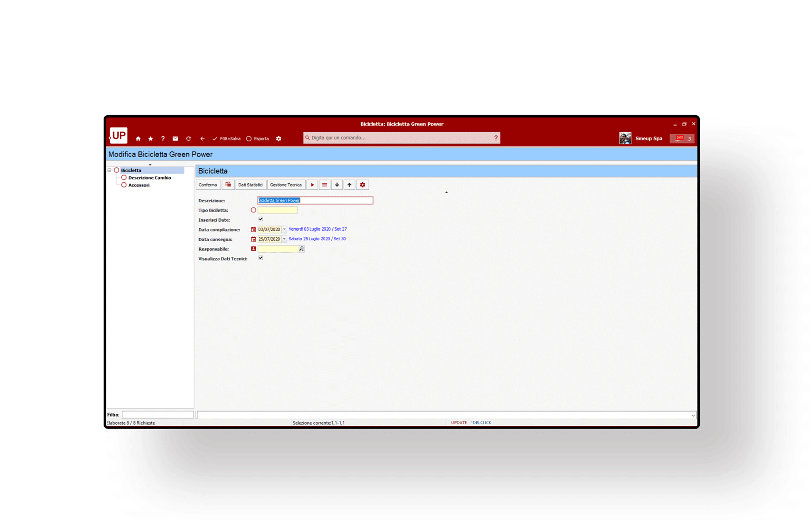Click the red gear icon in Bicicletta toolbar
This screenshot has height=529, width=812.
(x=363, y=185)
